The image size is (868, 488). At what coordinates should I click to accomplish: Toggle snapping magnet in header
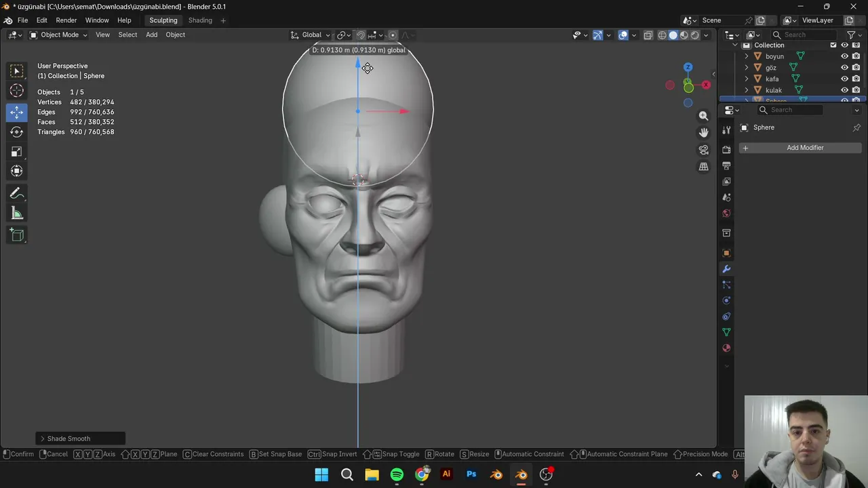pos(361,35)
